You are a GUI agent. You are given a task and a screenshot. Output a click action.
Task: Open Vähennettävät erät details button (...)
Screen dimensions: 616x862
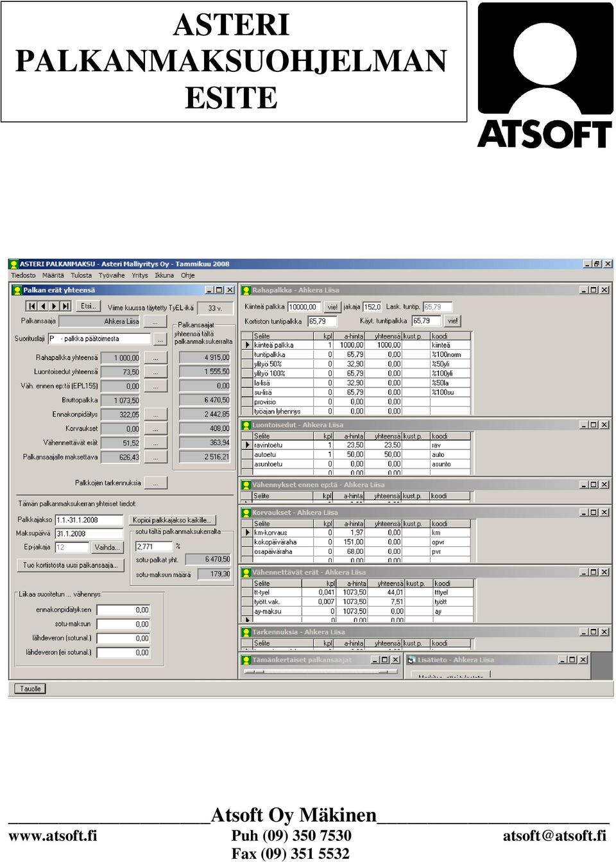(155, 442)
